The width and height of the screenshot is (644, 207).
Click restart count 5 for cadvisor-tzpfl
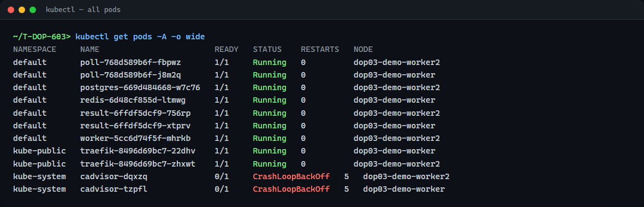pyautogui.click(x=347, y=190)
